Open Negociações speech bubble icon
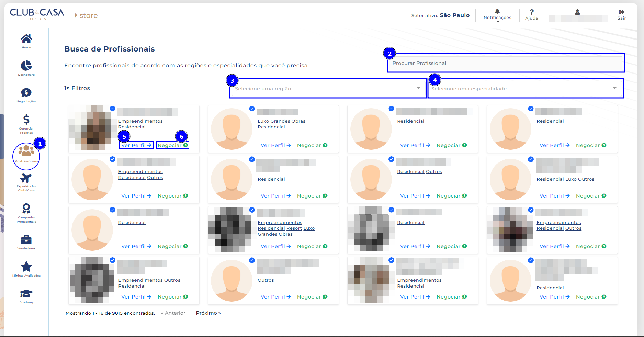 point(26,92)
